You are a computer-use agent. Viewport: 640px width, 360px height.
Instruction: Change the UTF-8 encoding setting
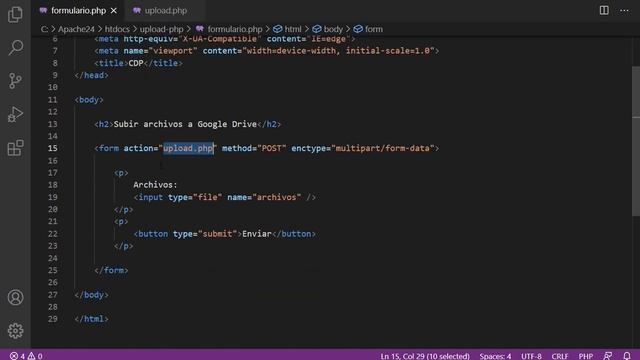tap(531, 356)
